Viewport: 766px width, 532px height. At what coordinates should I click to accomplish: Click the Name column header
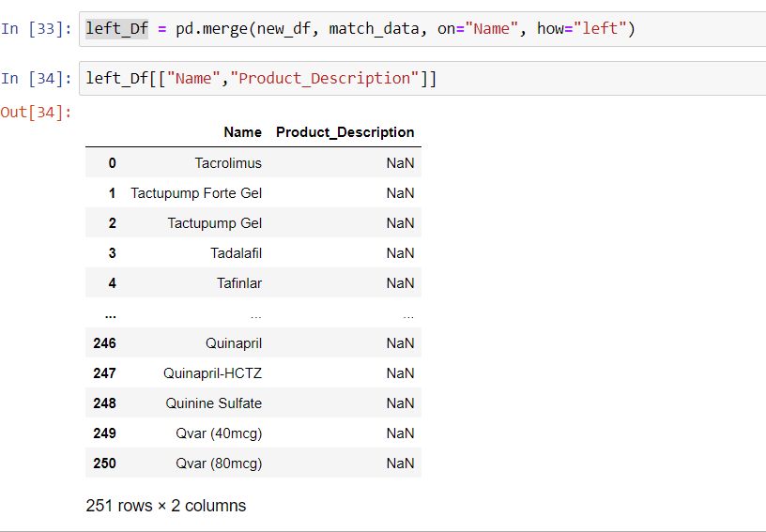[x=243, y=132]
